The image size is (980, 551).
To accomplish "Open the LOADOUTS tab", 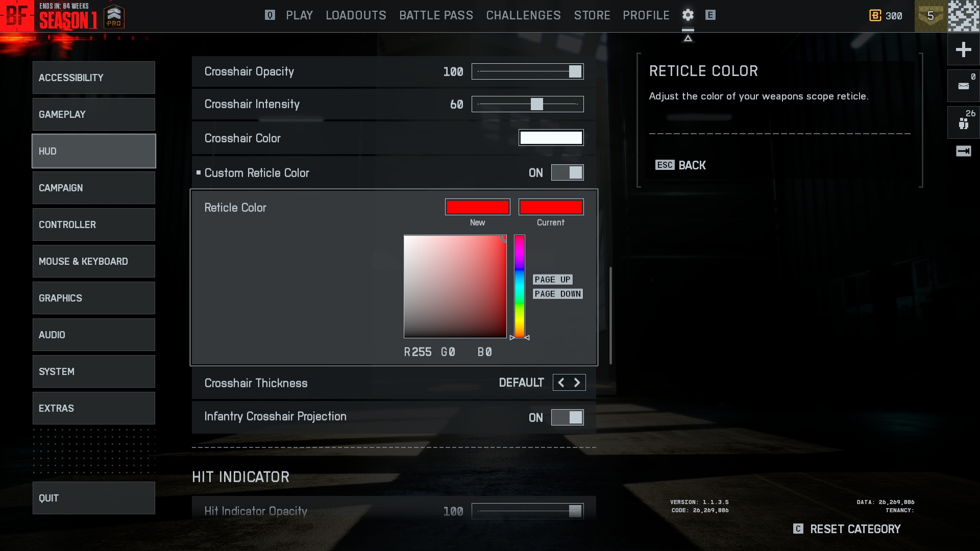I will pyautogui.click(x=356, y=15).
